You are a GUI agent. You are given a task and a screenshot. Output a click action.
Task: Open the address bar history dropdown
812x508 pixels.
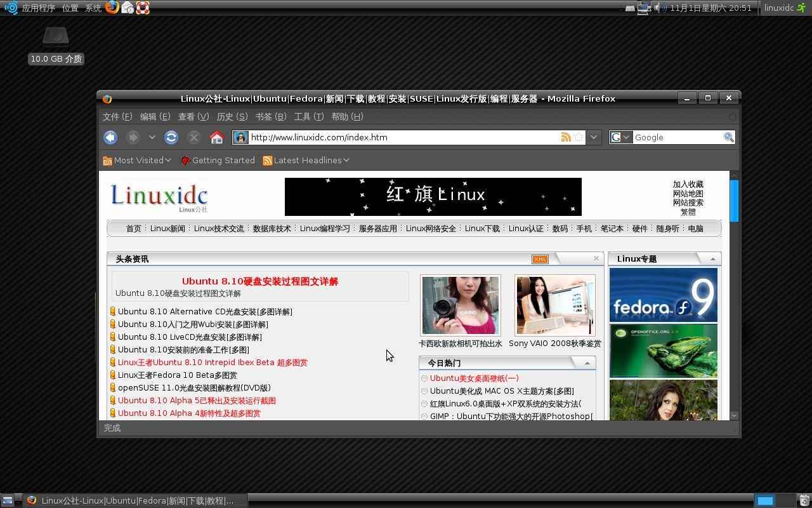[594, 137]
